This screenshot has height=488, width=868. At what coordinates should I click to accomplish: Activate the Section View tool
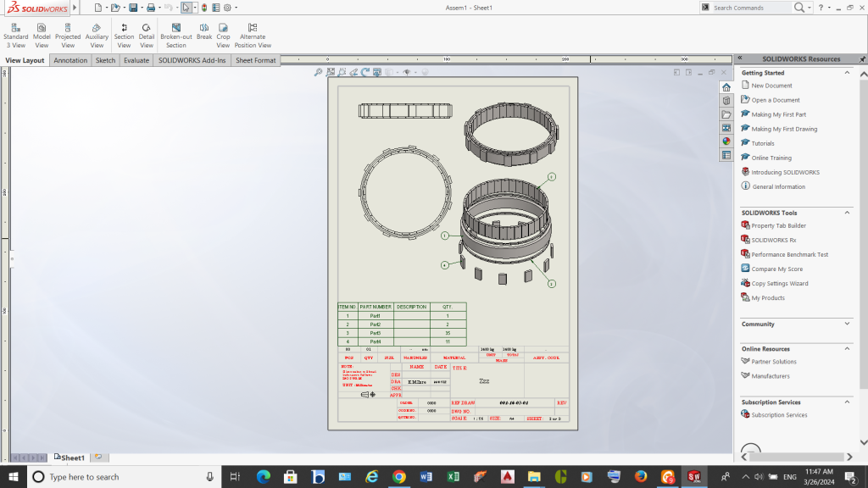click(x=124, y=35)
